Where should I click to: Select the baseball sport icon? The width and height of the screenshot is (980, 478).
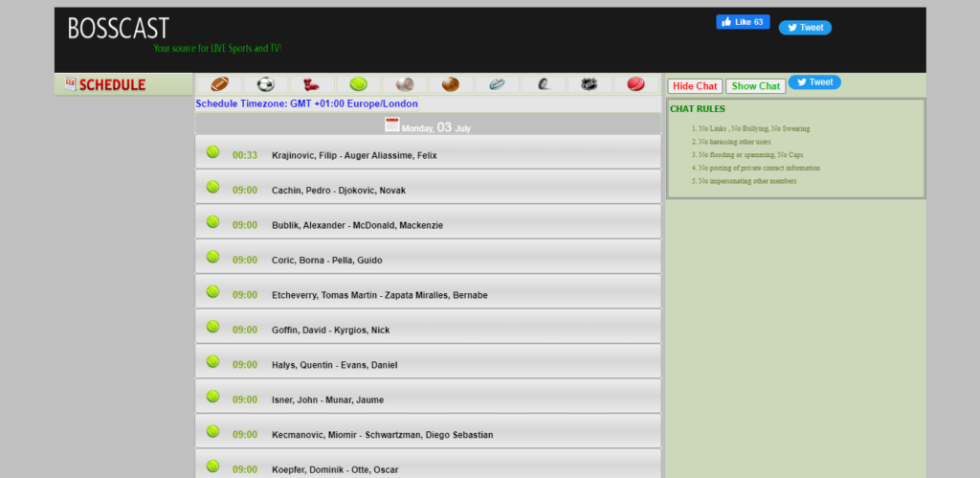coord(405,84)
